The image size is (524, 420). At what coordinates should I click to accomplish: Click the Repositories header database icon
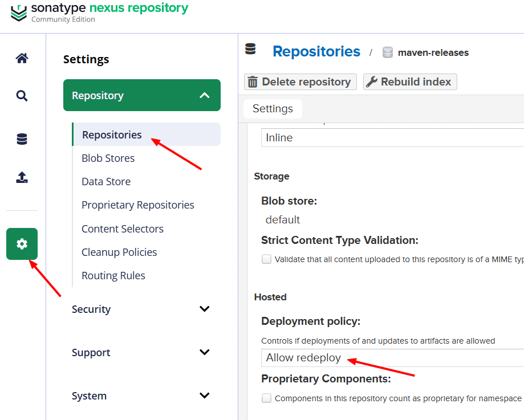pyautogui.click(x=250, y=49)
